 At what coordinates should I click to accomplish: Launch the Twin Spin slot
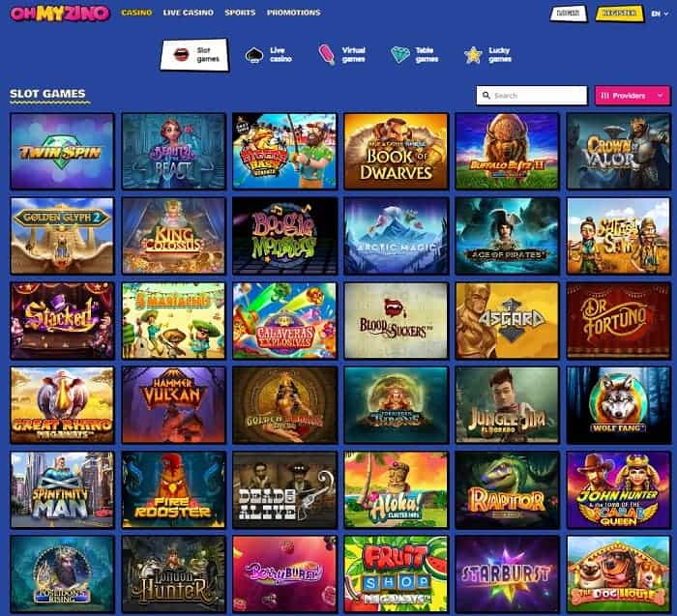62,151
